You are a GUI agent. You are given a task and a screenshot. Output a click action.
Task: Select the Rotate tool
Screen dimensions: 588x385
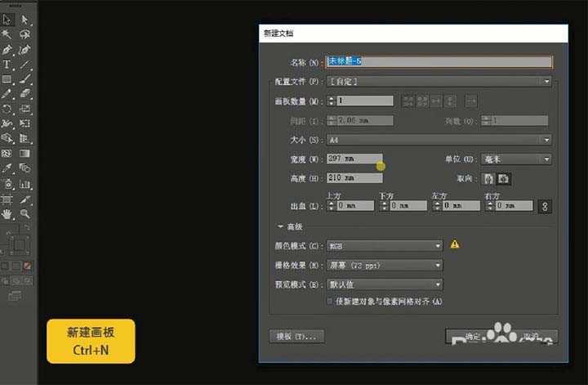tap(7, 109)
